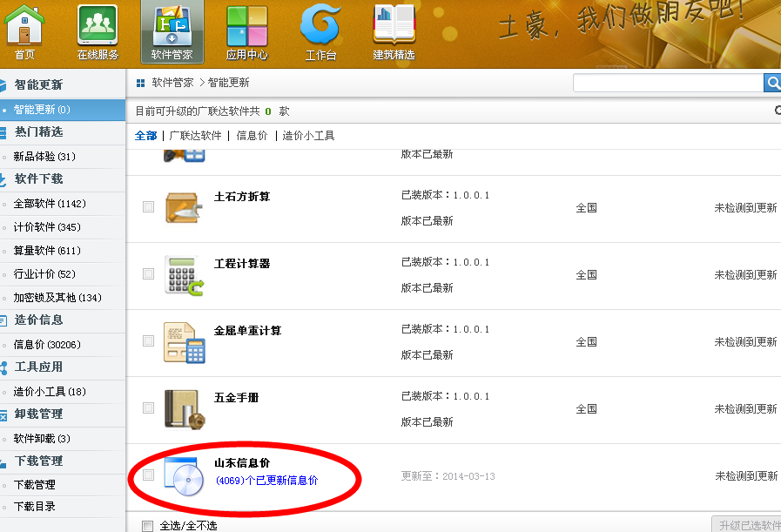Click the 软件下载 section download icon
This screenshot has width=781, height=532.
[x=3, y=179]
